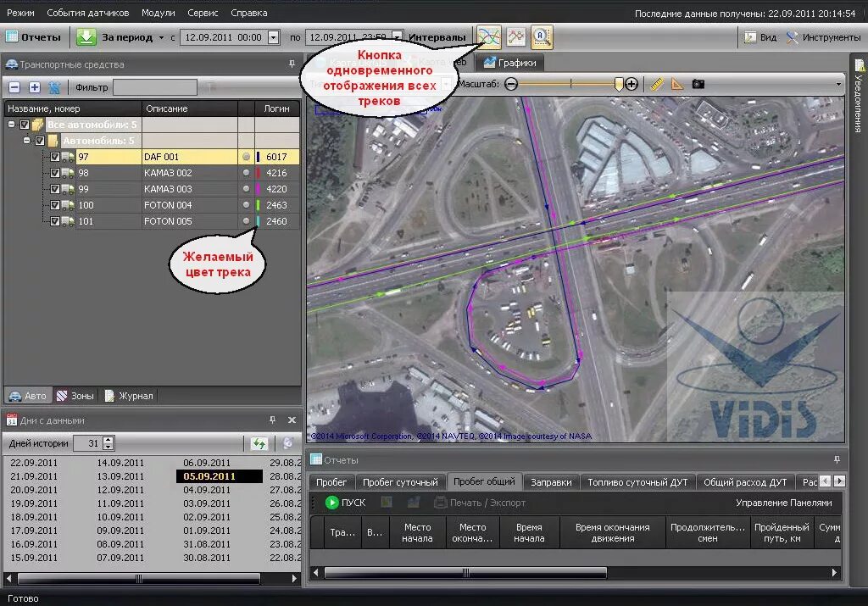This screenshot has height=606, width=868.
Task: Toggle checkbox for vehicle 99 КАМАЗ 003
Action: point(55,189)
